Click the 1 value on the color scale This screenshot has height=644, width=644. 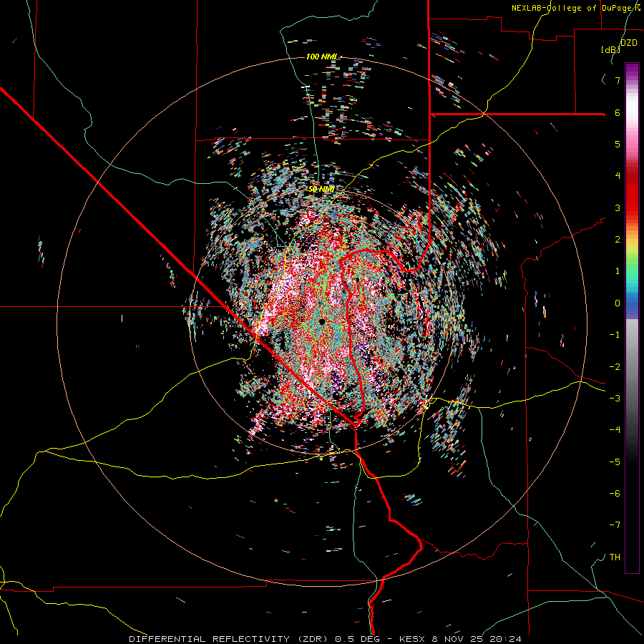tap(618, 271)
